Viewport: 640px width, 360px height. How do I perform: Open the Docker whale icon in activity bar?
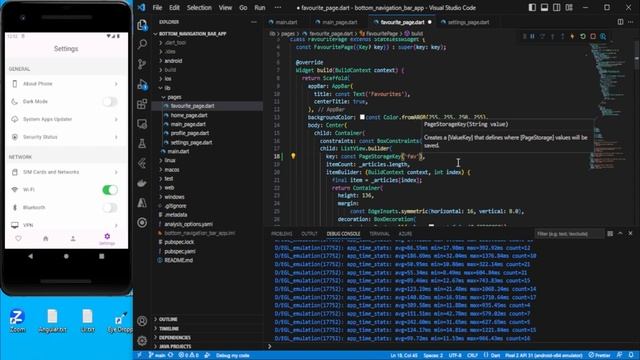(142, 183)
